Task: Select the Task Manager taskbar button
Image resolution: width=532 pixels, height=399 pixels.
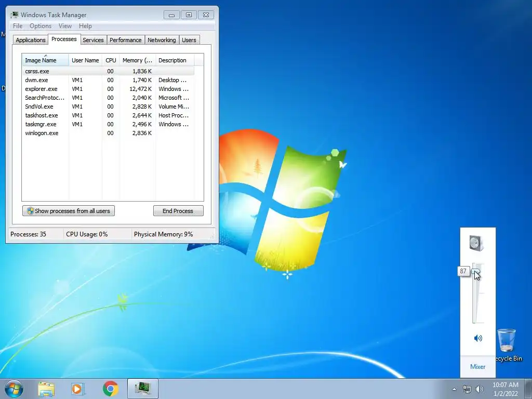Action: pos(143,389)
